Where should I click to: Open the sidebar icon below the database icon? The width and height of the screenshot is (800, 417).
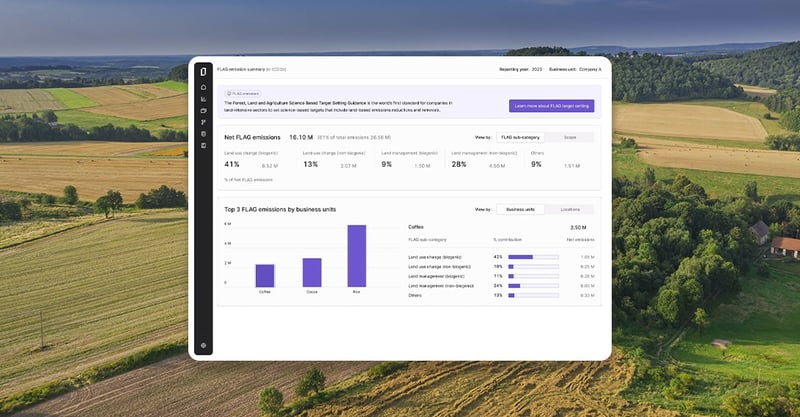[x=204, y=145]
